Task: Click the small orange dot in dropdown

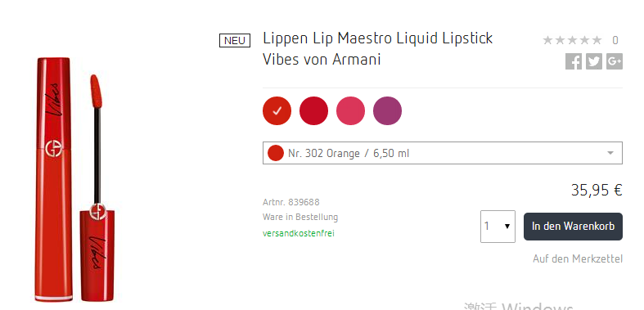Action: pos(276,153)
